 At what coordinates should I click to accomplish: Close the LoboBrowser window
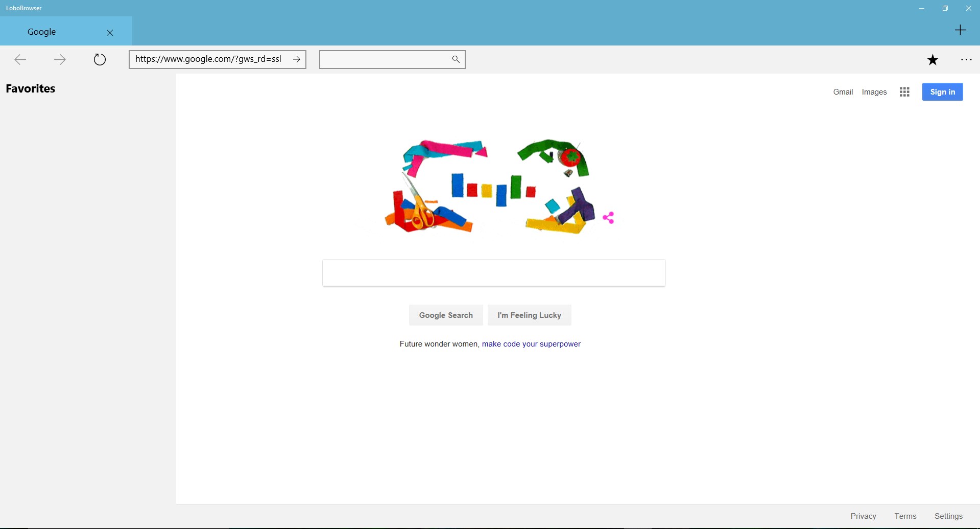[x=969, y=8]
